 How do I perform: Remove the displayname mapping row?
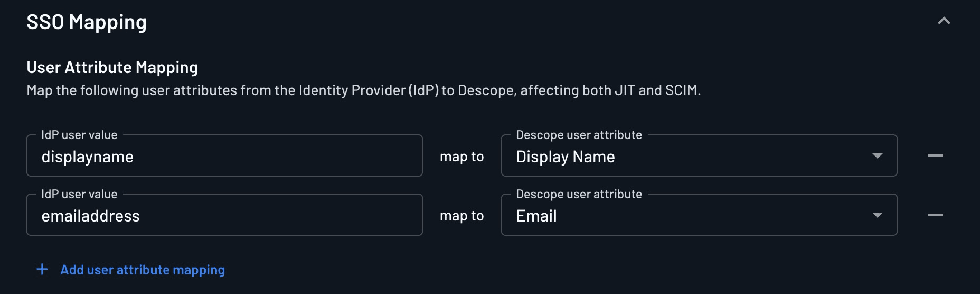(x=935, y=155)
